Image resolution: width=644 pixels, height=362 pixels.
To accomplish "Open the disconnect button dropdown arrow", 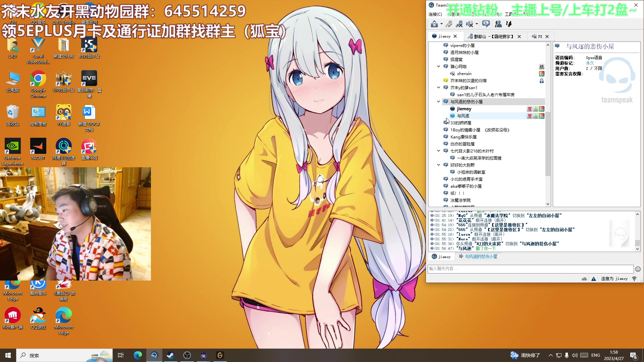I will [441, 24].
